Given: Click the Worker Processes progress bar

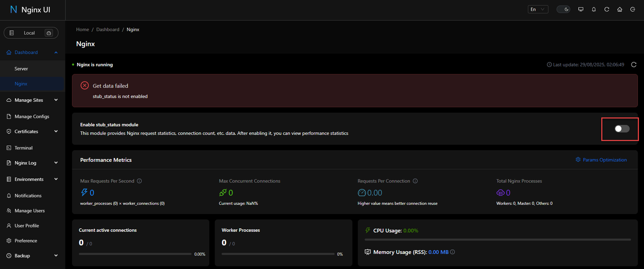Looking at the screenshot, I should 278,254.
